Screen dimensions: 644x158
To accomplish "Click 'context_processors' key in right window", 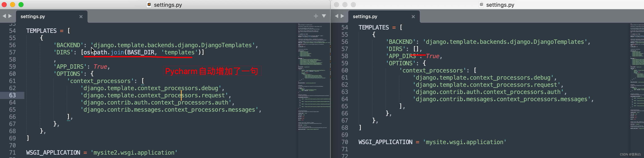I will [432, 71].
